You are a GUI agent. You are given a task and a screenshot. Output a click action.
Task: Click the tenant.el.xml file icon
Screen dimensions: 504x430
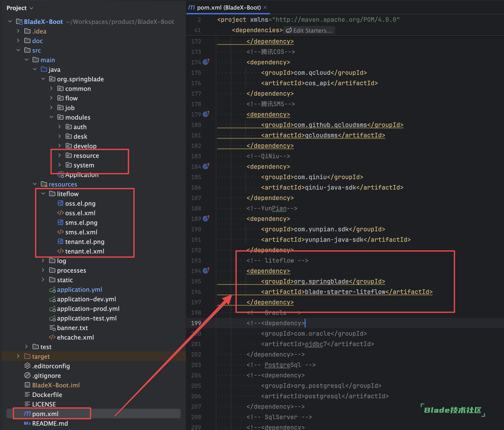tap(60, 251)
